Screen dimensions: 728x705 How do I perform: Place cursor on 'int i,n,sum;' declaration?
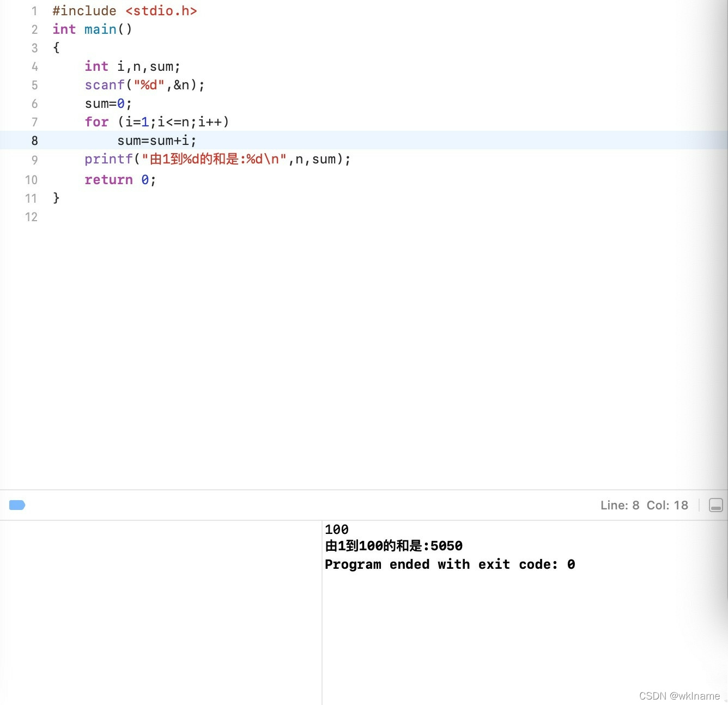(132, 66)
